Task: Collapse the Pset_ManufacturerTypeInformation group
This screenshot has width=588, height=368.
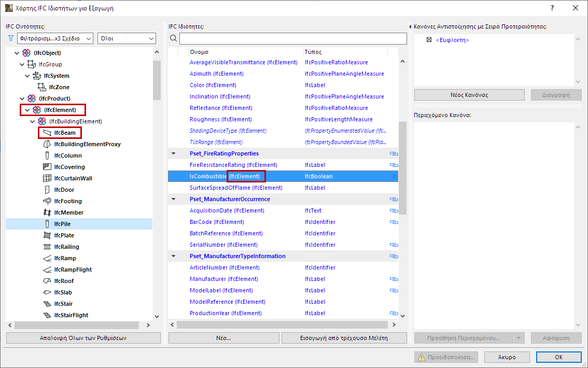Action: pyautogui.click(x=174, y=257)
